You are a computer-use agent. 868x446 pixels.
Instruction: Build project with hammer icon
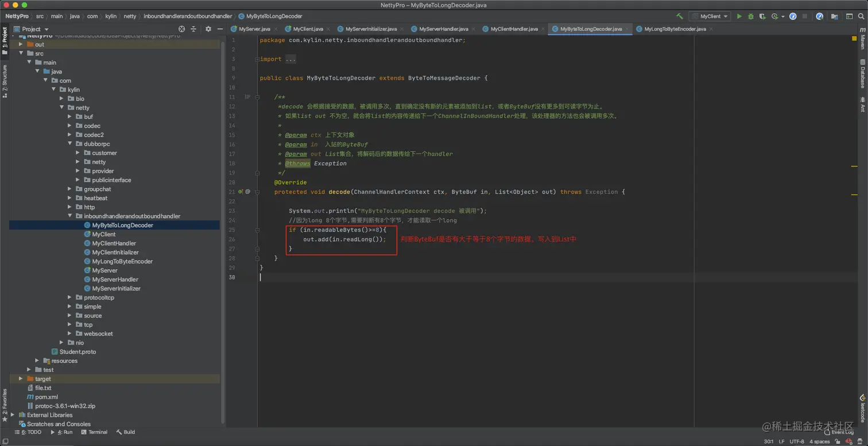click(680, 17)
